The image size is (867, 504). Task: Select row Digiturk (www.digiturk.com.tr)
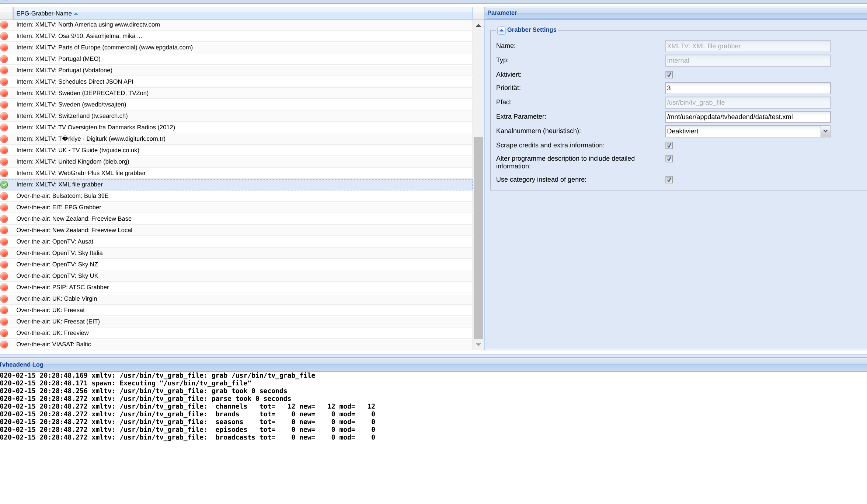pyautogui.click(x=236, y=139)
